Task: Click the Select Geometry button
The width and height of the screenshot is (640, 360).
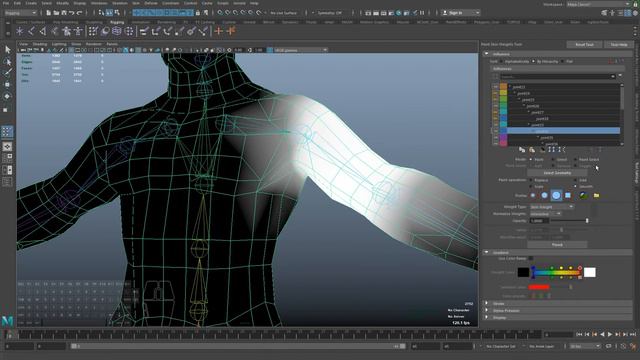Action: coord(557,173)
